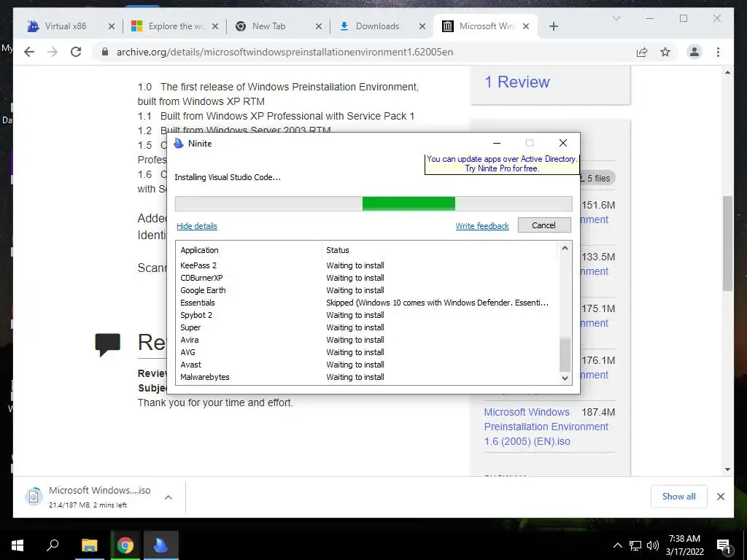747x560 pixels.
Task: Click the Try Ninite Pro tooltip
Action: (x=502, y=164)
